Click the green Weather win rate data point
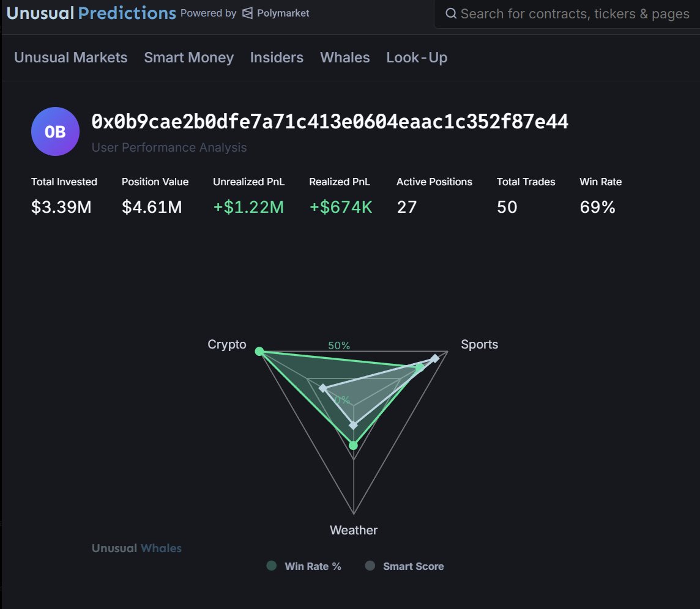This screenshot has height=609, width=700. [353, 445]
